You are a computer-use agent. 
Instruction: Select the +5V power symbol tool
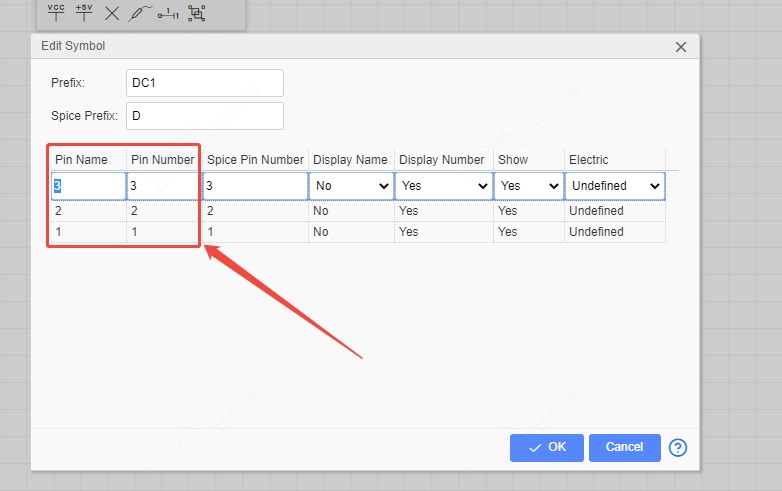point(84,13)
